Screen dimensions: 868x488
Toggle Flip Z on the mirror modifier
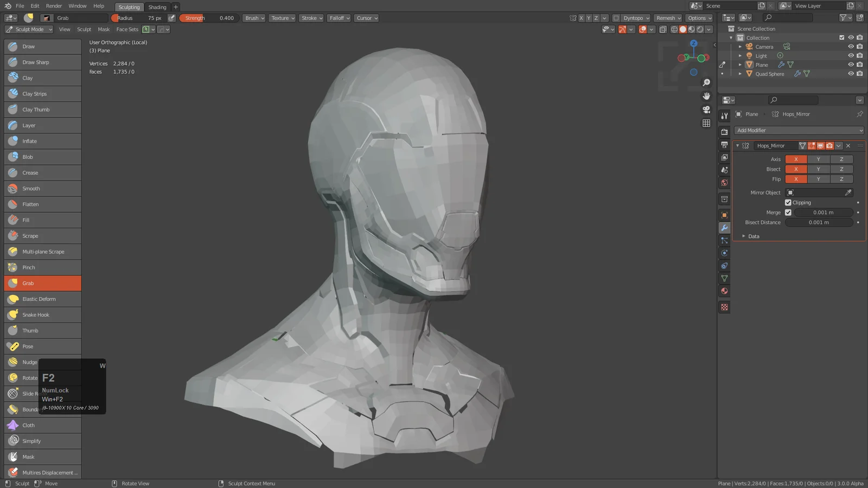tap(841, 179)
